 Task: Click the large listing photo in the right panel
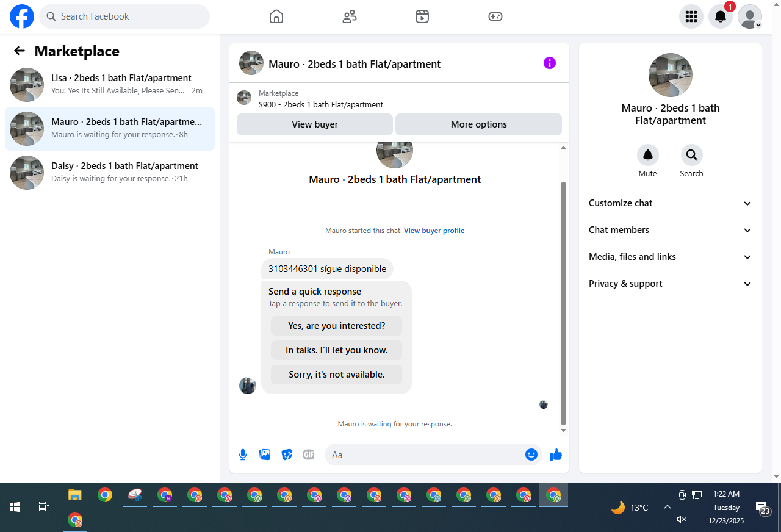(671, 75)
